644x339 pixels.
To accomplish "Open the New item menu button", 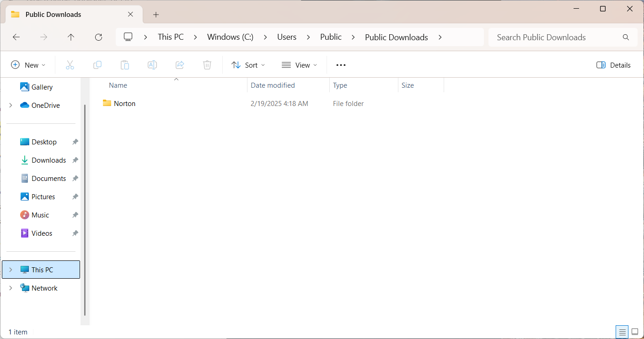I will coord(28,65).
